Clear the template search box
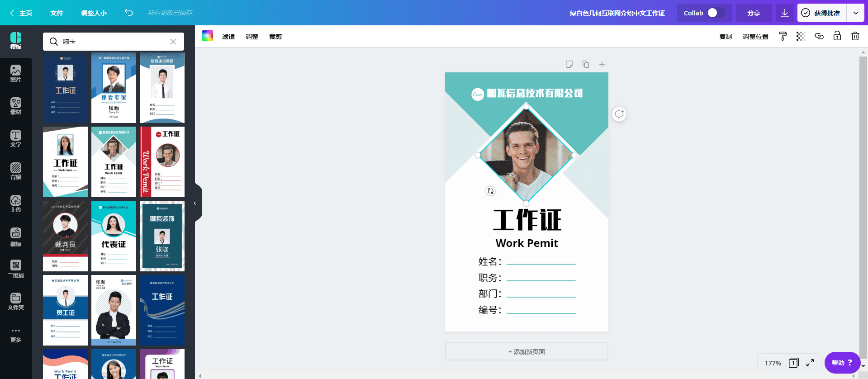The width and height of the screenshot is (868, 379). pyautogui.click(x=173, y=42)
